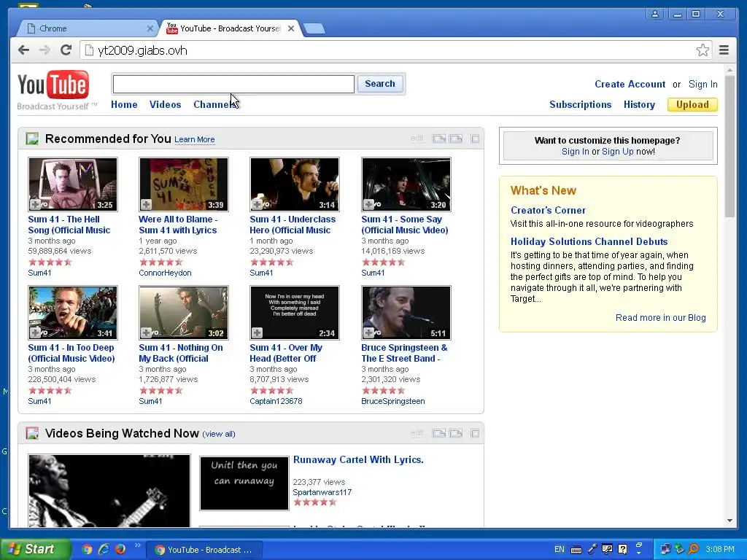Launch Internet Explorer from quick launch
Image resolution: width=747 pixels, height=560 pixels.
104,549
